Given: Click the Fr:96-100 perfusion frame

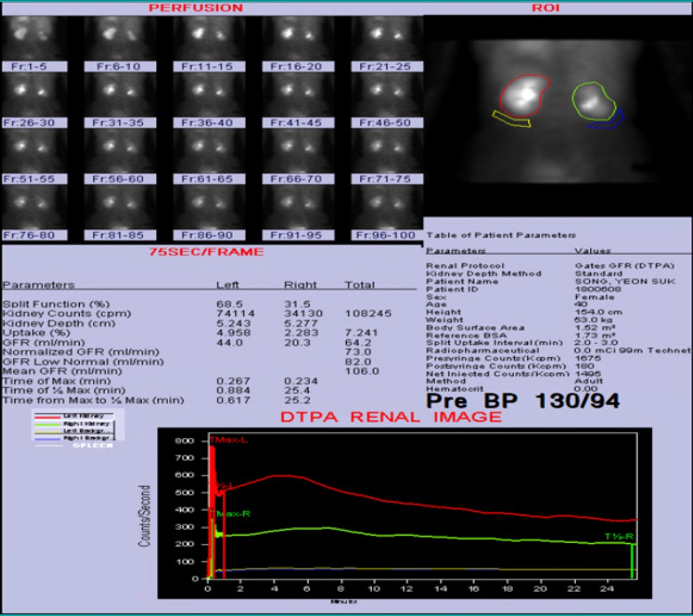Looking at the screenshot, I should (x=387, y=207).
